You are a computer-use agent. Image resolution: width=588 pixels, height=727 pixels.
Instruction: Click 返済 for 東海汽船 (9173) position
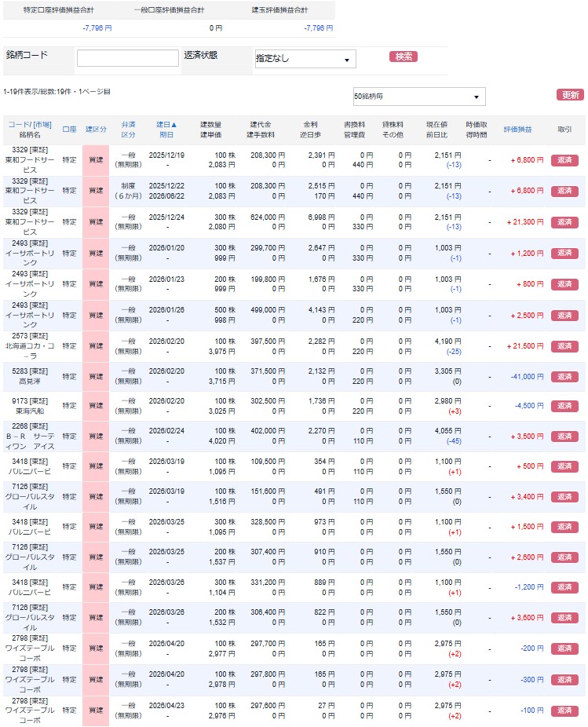[x=564, y=407]
